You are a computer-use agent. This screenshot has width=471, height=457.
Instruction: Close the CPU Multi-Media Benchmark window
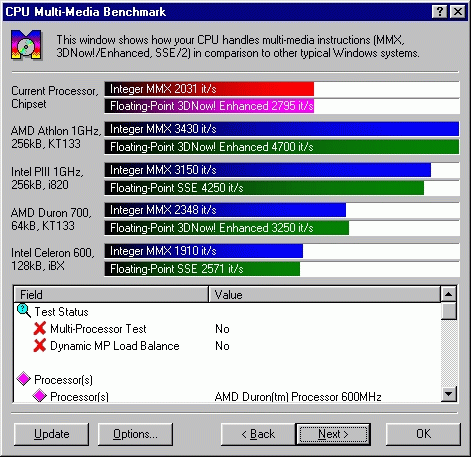click(458, 12)
